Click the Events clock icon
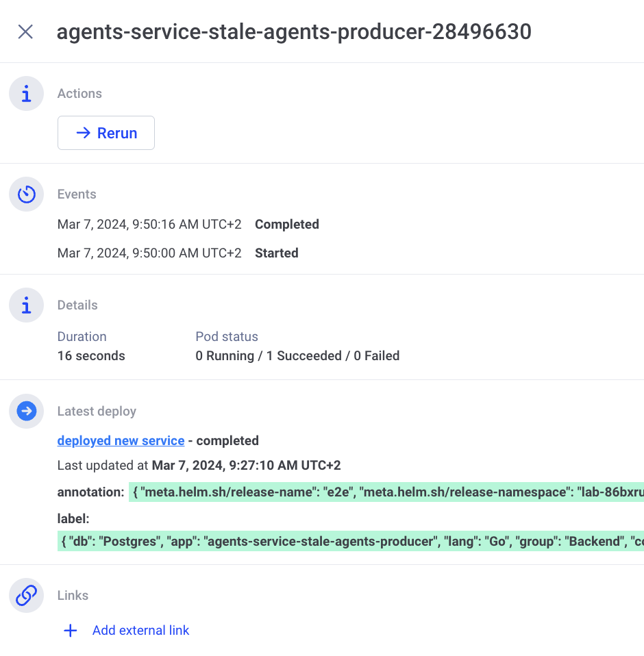The width and height of the screenshot is (644, 656). coord(26,194)
